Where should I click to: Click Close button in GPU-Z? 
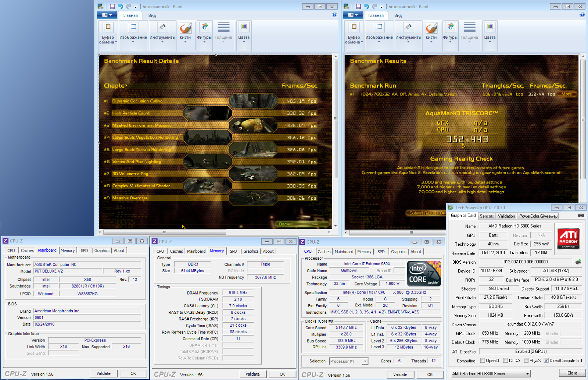[x=572, y=373]
